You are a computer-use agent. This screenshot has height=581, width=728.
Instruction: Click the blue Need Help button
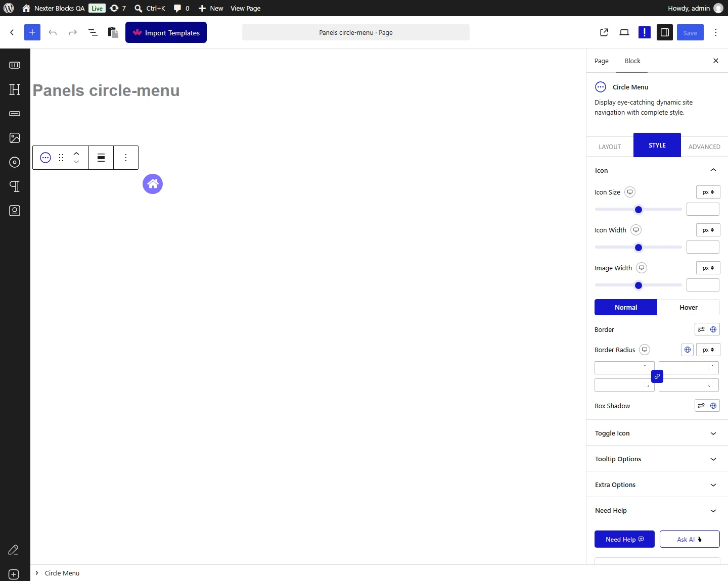tap(624, 539)
